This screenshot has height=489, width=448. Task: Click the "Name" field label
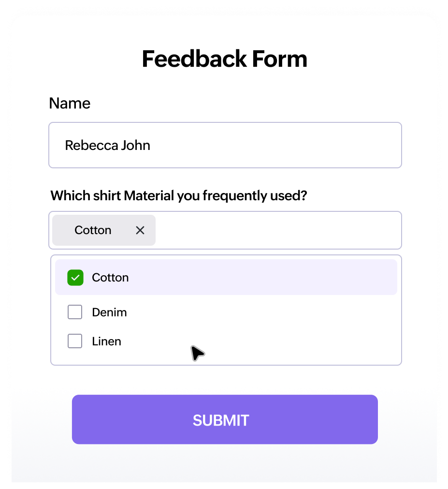point(70,104)
